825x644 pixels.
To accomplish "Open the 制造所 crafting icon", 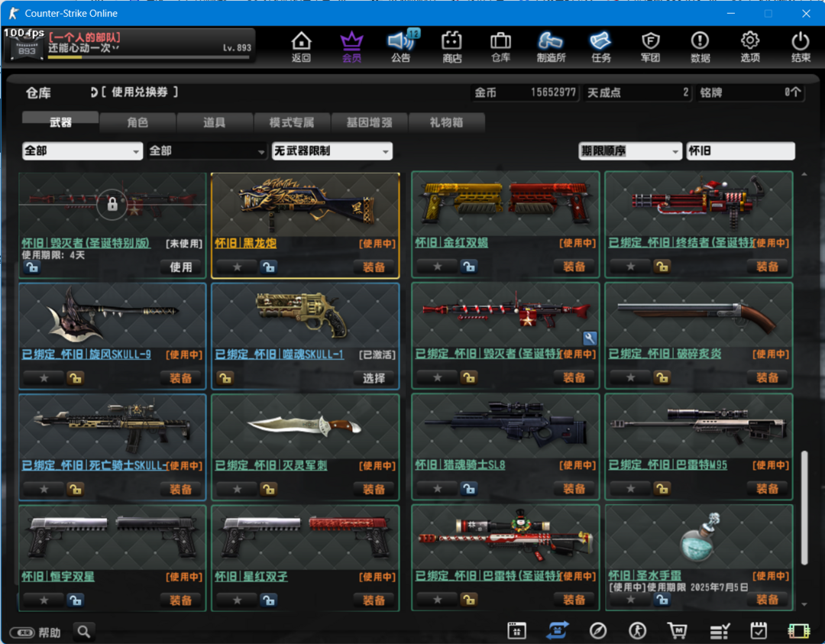I will coord(551,47).
